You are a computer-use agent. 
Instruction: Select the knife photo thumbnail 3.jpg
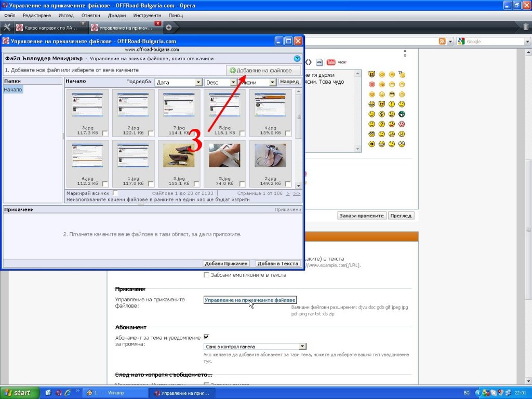179,155
